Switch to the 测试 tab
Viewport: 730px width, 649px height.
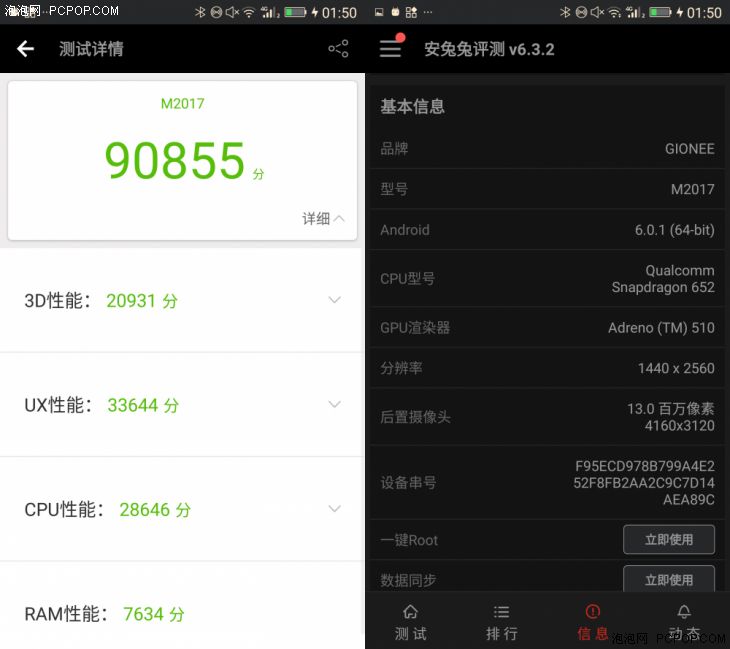click(x=411, y=622)
